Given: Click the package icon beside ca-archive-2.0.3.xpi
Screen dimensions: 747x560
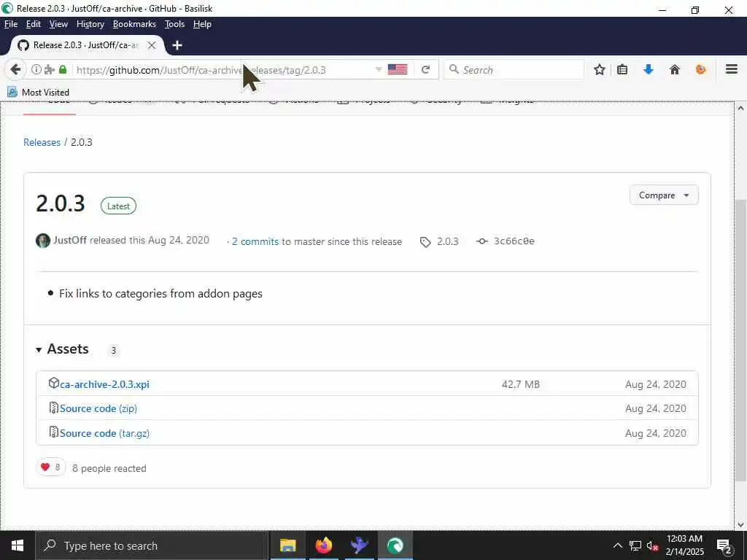Looking at the screenshot, I should coord(53,383).
